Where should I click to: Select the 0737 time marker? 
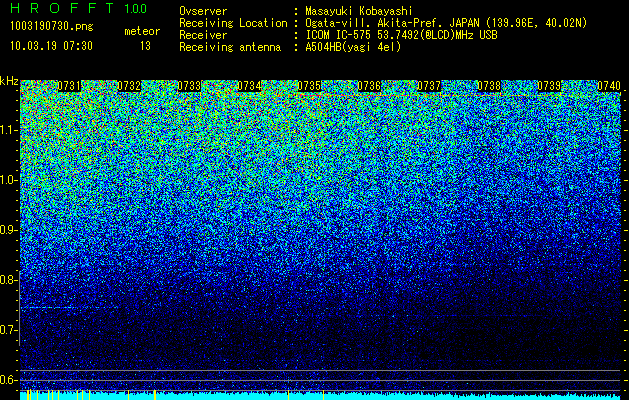click(x=429, y=86)
